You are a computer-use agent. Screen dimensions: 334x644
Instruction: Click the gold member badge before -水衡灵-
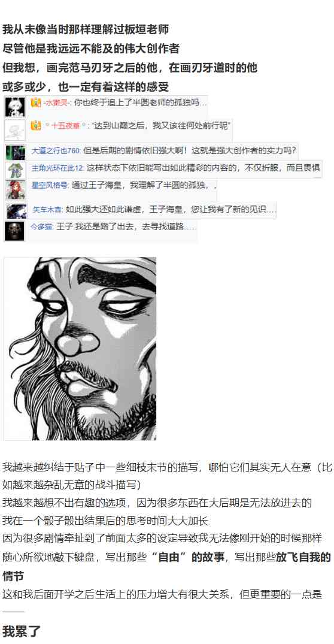click(x=36, y=102)
